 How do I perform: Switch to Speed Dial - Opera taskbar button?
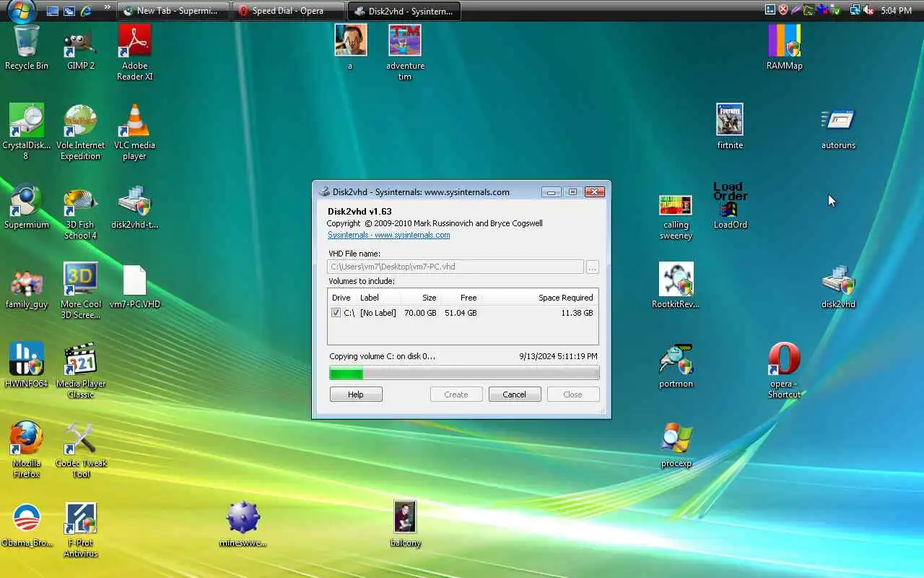click(x=288, y=11)
